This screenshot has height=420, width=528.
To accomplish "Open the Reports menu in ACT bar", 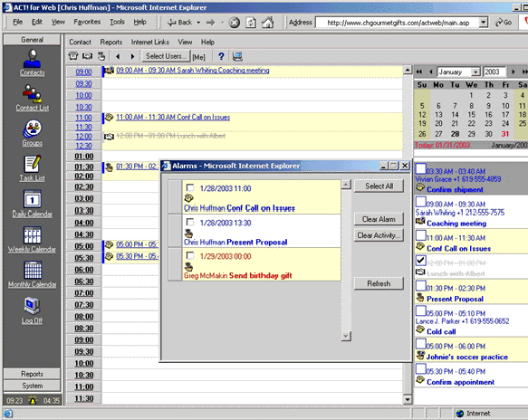I will [x=110, y=42].
